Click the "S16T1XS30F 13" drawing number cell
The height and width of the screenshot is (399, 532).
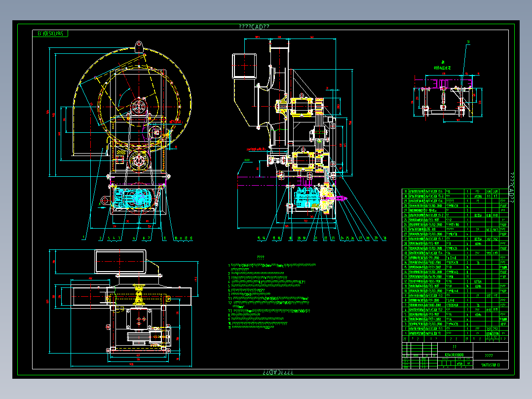coord(491,365)
